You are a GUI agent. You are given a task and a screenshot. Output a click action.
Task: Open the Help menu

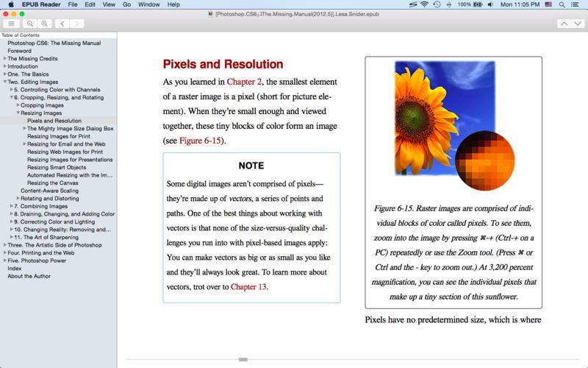pyautogui.click(x=173, y=4)
